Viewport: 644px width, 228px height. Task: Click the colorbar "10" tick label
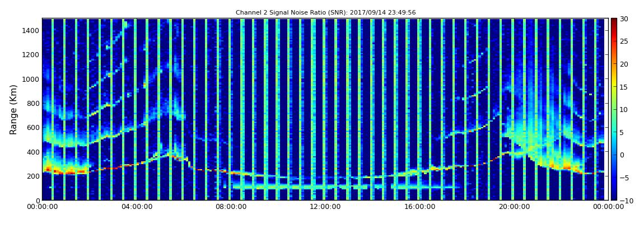click(624, 109)
